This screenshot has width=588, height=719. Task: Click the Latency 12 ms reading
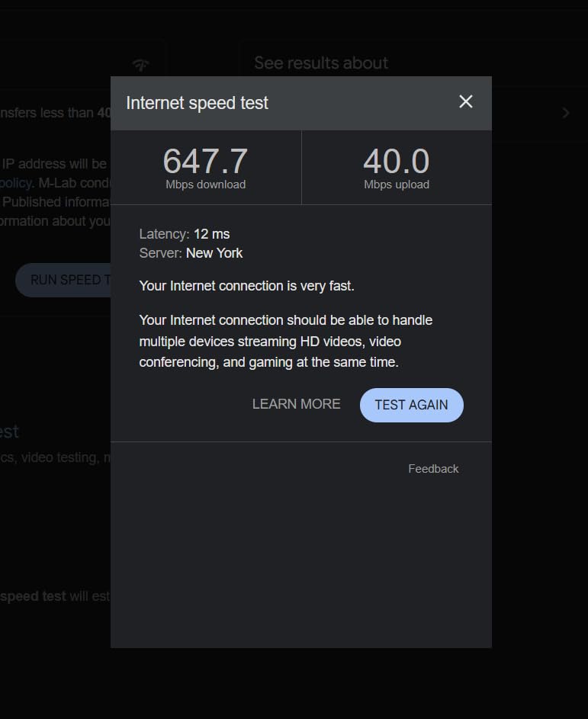pyautogui.click(x=185, y=234)
